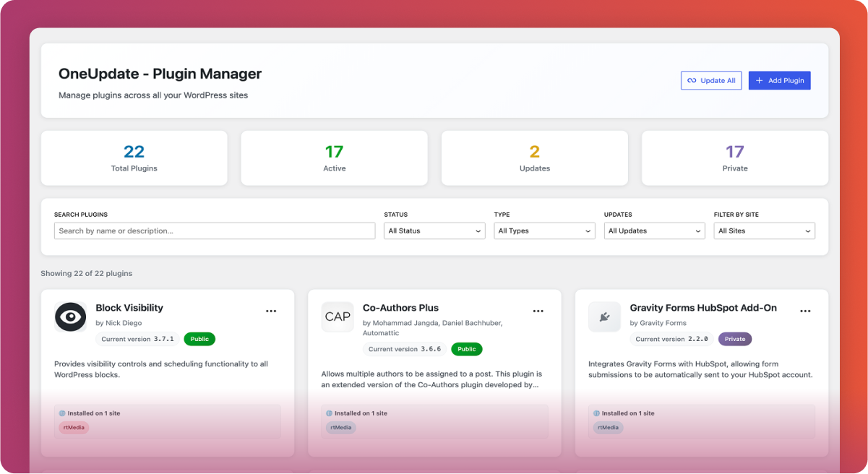This screenshot has width=868, height=474.
Task: Click the rtMedia site tag under Block Visibility
Action: point(74,427)
